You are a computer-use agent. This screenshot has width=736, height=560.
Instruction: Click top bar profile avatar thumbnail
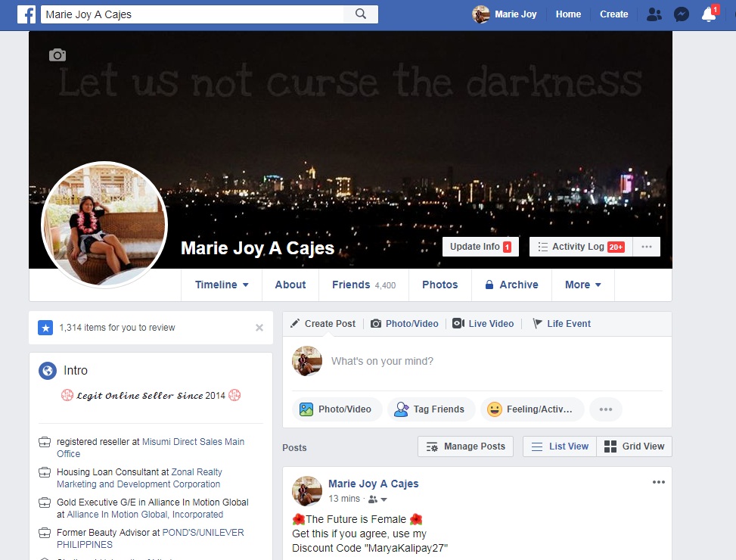pos(480,14)
